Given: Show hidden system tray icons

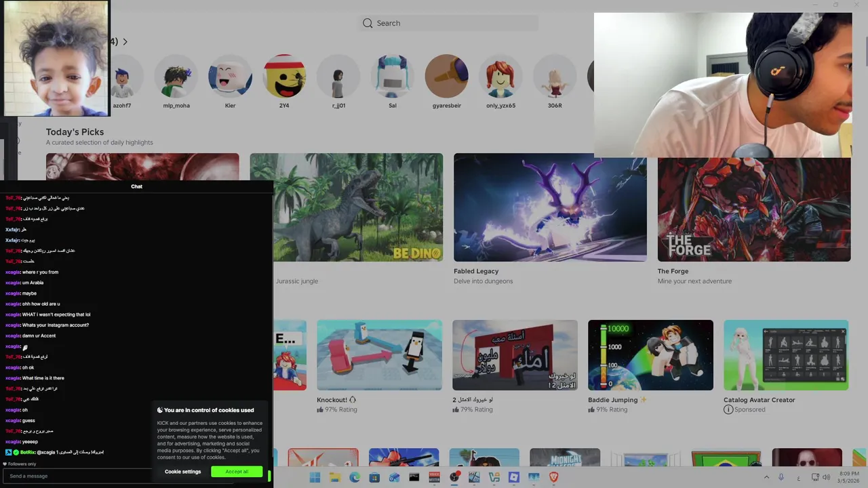Looking at the screenshot, I should pos(766,477).
